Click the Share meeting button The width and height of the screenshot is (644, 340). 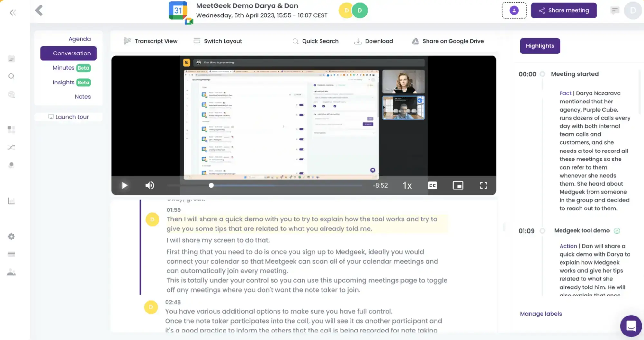[x=563, y=10]
